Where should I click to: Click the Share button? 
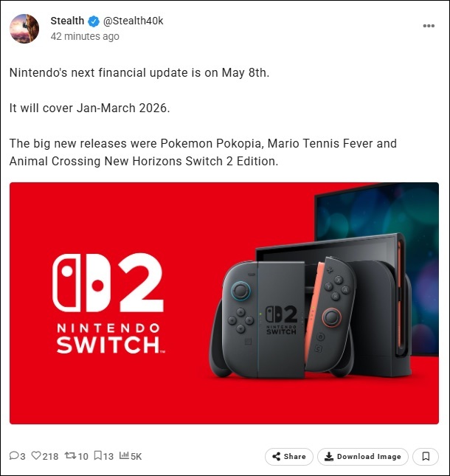pyautogui.click(x=289, y=457)
